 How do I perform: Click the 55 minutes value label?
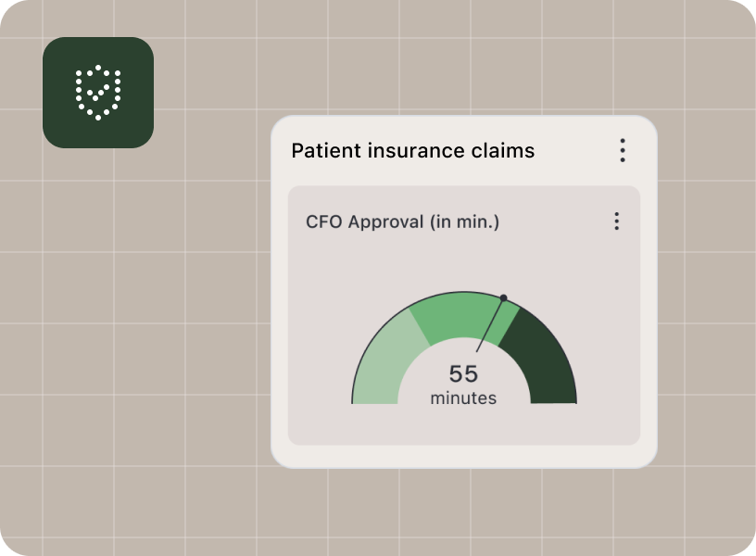[x=463, y=385]
